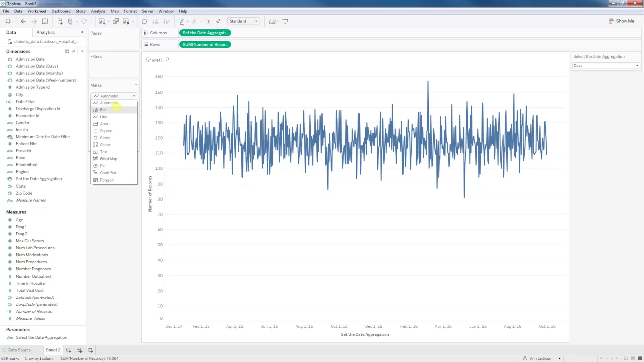This screenshot has height=362, width=644.
Task: Sort ascending toolbar icon
Action: [x=155, y=21]
